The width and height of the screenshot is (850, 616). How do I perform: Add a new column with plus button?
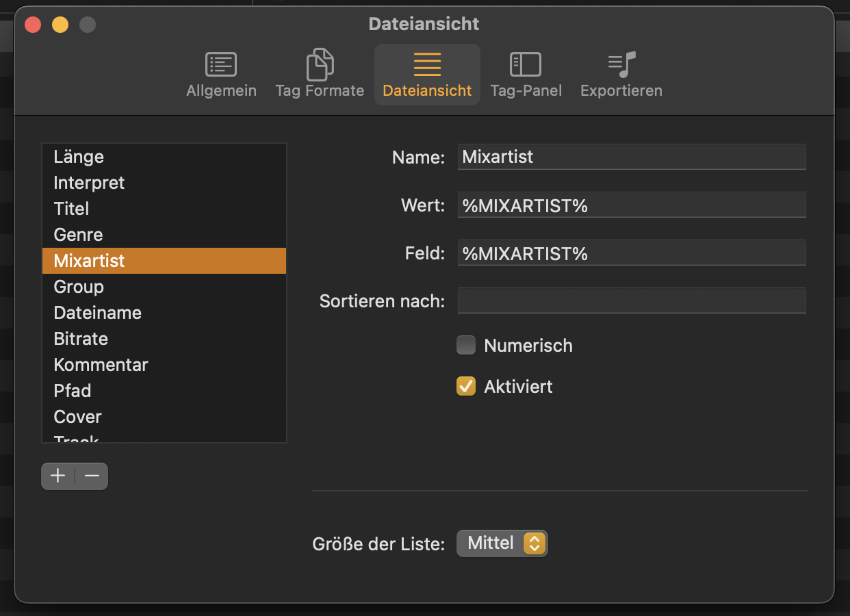click(58, 476)
